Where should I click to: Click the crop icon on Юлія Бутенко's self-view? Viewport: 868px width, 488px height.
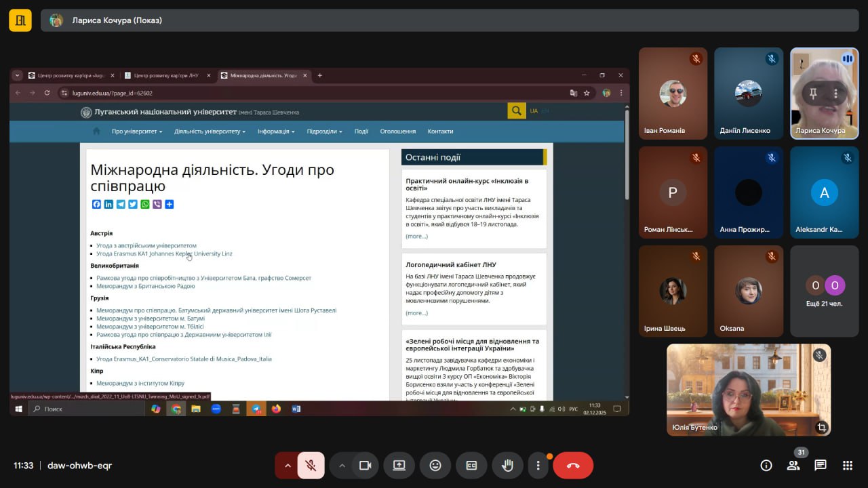click(821, 427)
